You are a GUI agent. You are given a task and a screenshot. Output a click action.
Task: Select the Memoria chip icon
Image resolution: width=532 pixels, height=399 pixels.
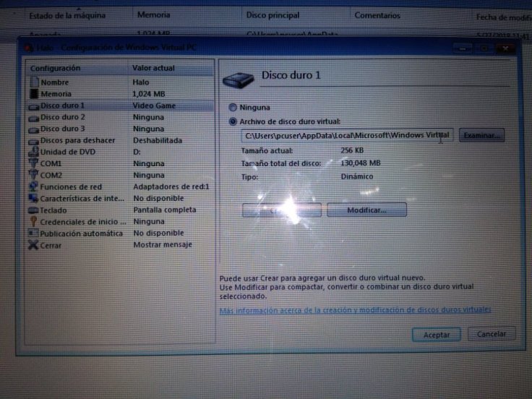33,94
